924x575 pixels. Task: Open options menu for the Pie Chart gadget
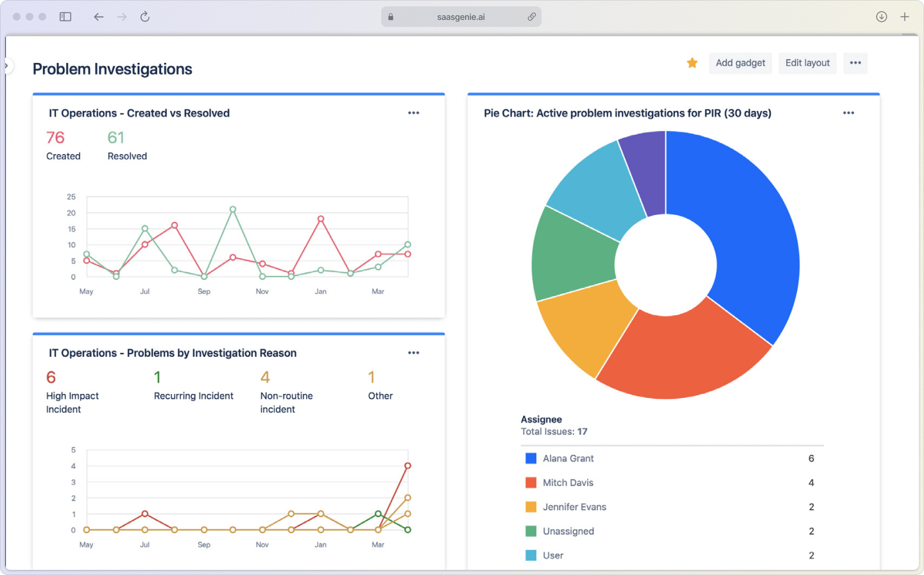(848, 112)
